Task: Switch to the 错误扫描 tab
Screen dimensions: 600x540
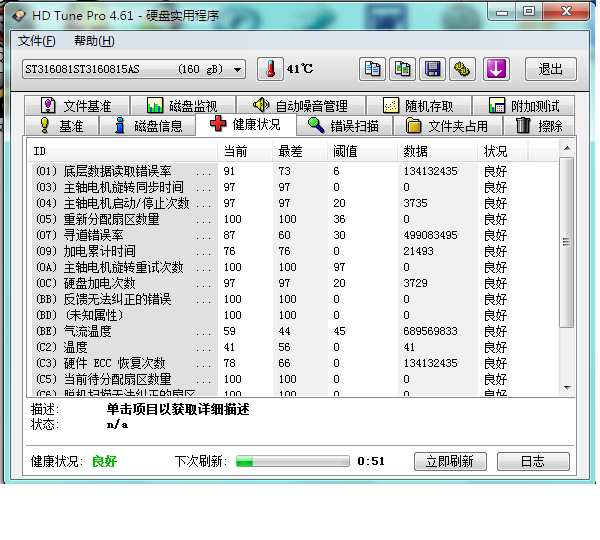Action: click(344, 126)
